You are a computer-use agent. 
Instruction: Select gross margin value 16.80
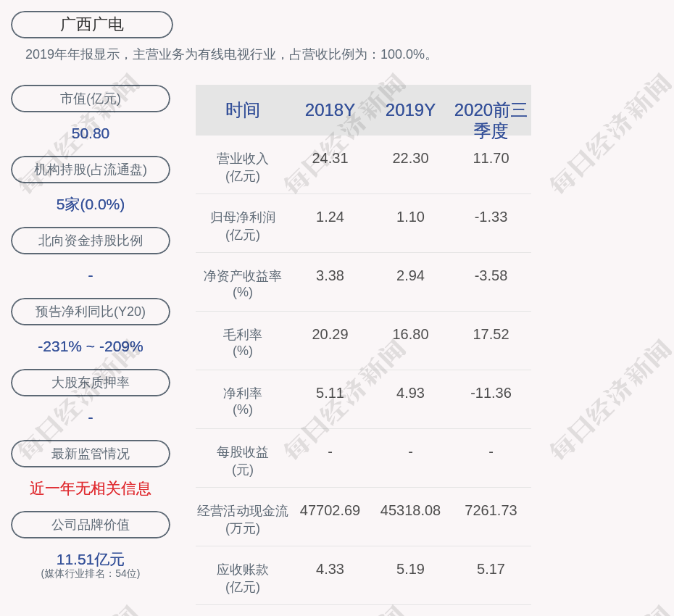410,334
